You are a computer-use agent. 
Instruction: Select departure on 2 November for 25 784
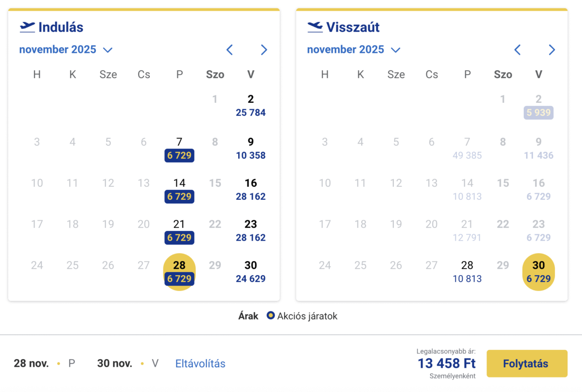251,106
